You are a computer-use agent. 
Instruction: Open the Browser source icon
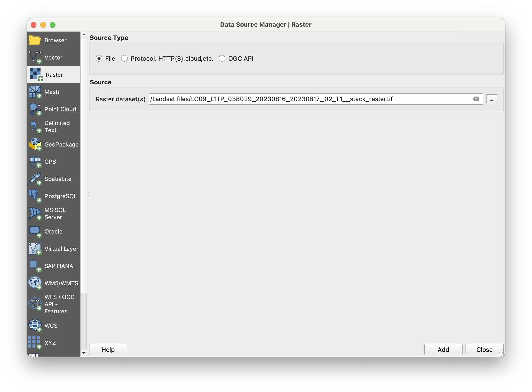click(x=35, y=40)
